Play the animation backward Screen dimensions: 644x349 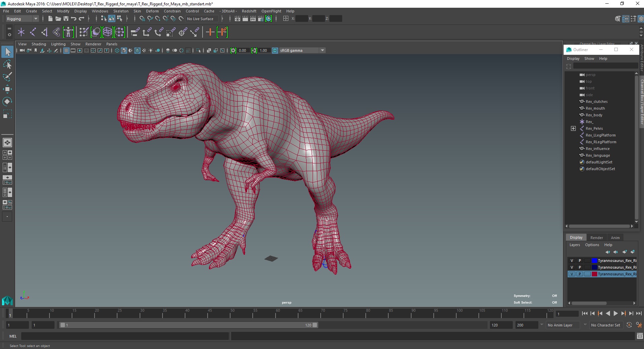pyautogui.click(x=608, y=313)
